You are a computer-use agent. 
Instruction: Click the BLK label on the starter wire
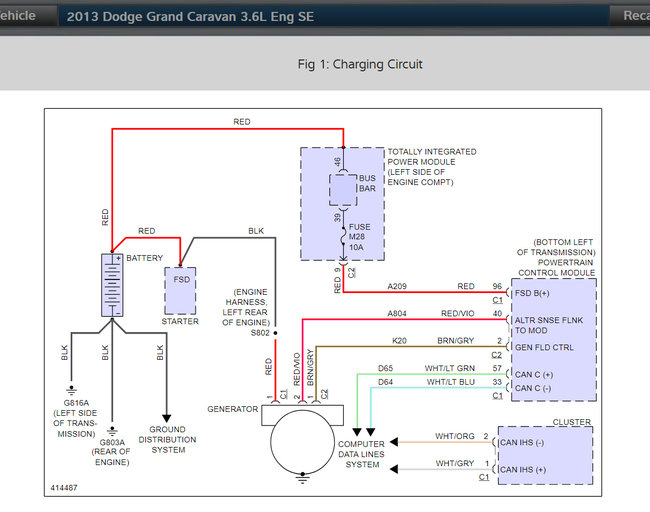(256, 231)
